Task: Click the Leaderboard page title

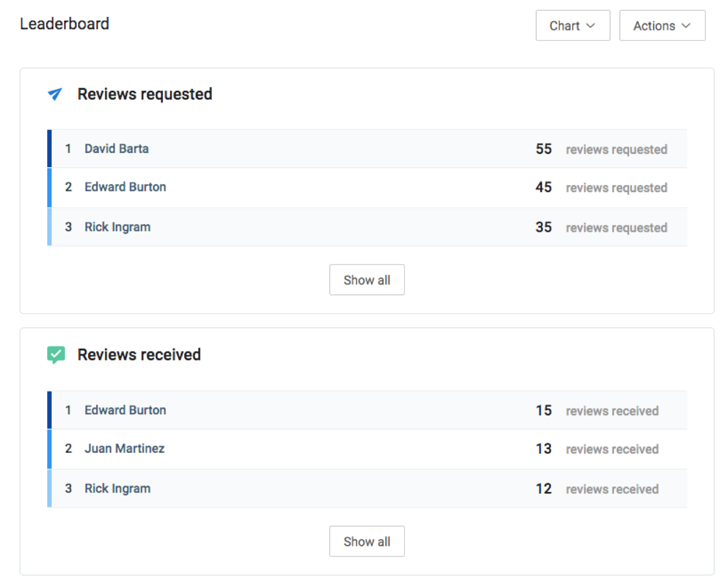Action: coord(65,24)
